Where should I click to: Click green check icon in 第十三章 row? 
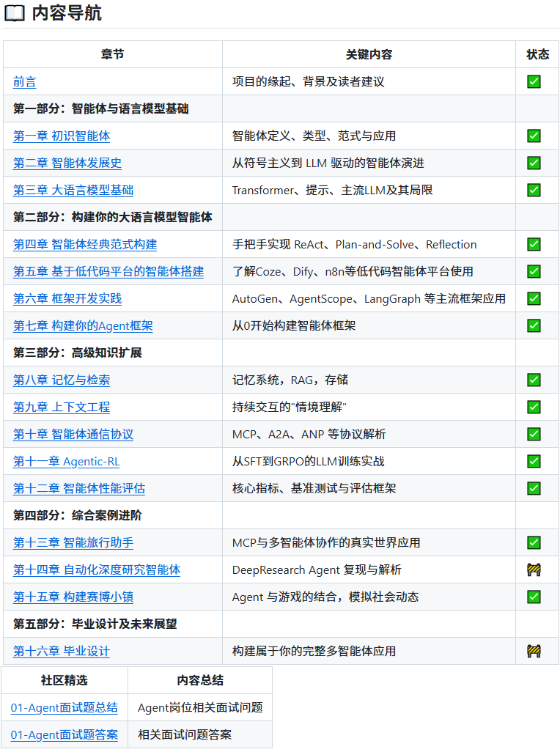coord(534,543)
